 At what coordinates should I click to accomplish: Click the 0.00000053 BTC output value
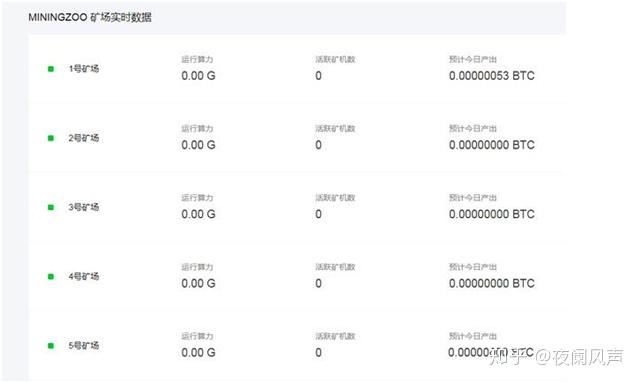(x=491, y=76)
